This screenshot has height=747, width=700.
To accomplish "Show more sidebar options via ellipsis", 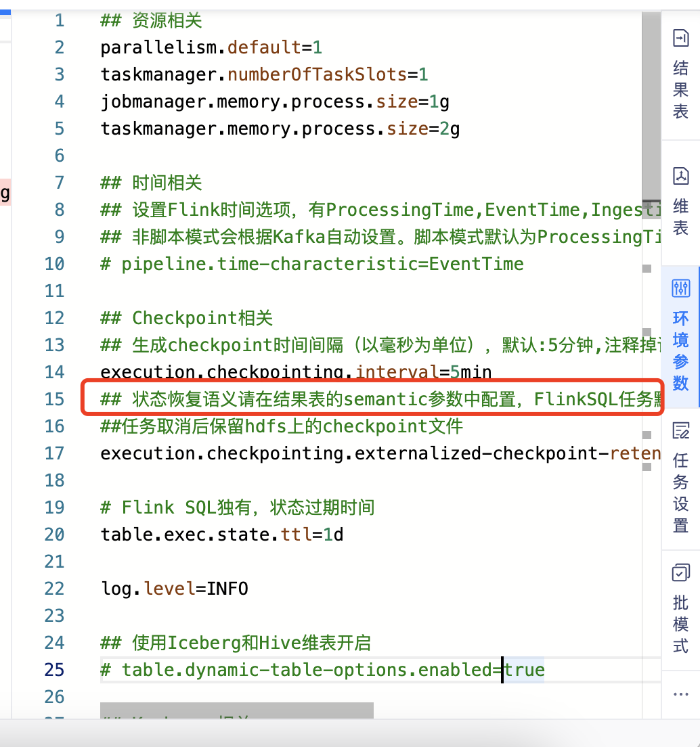I will (680, 694).
